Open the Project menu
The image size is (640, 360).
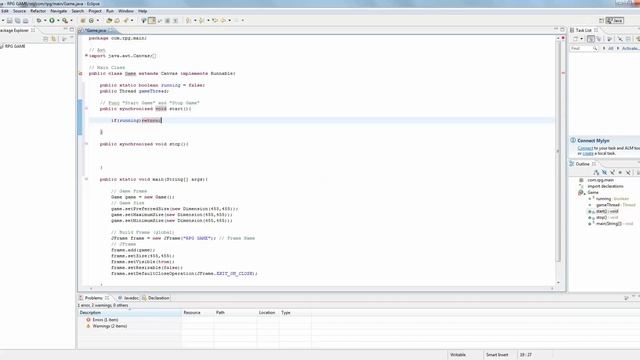coord(95,11)
